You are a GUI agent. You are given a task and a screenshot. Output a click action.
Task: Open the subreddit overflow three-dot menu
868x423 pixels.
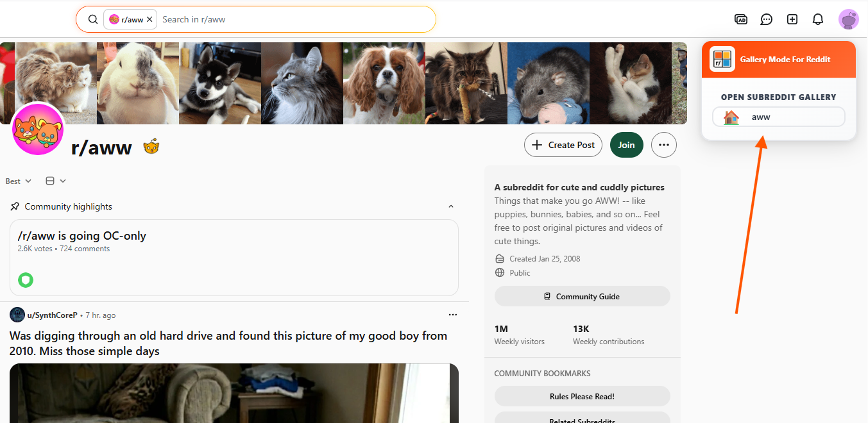coord(664,145)
